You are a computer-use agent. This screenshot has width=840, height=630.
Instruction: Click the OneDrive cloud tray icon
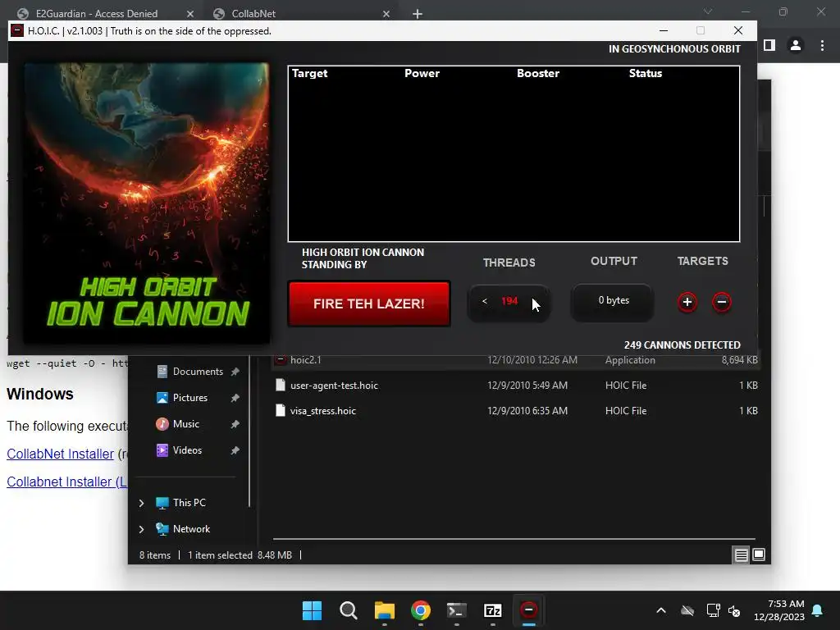687,610
